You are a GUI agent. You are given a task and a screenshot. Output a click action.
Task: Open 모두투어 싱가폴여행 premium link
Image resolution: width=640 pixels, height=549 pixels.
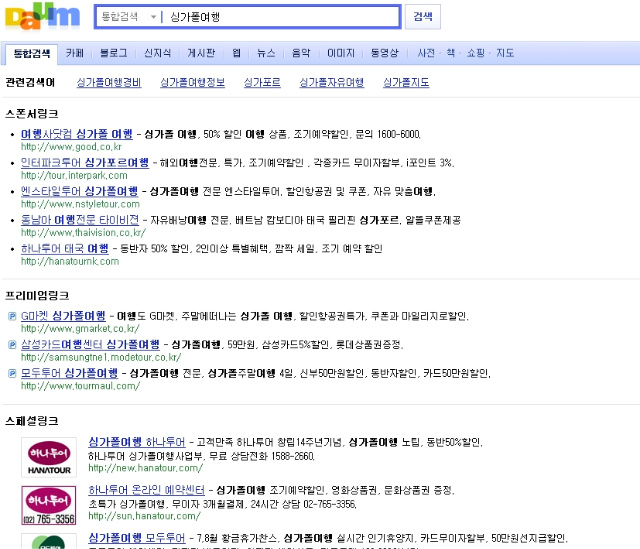pos(69,373)
